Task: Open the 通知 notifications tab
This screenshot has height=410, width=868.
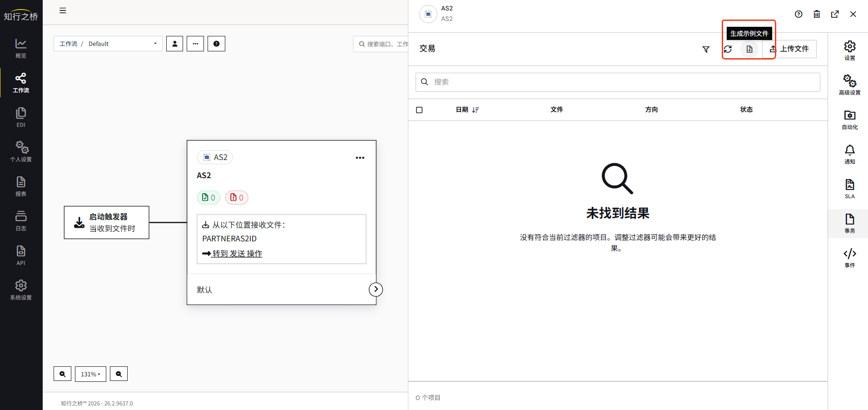Action: click(x=850, y=154)
